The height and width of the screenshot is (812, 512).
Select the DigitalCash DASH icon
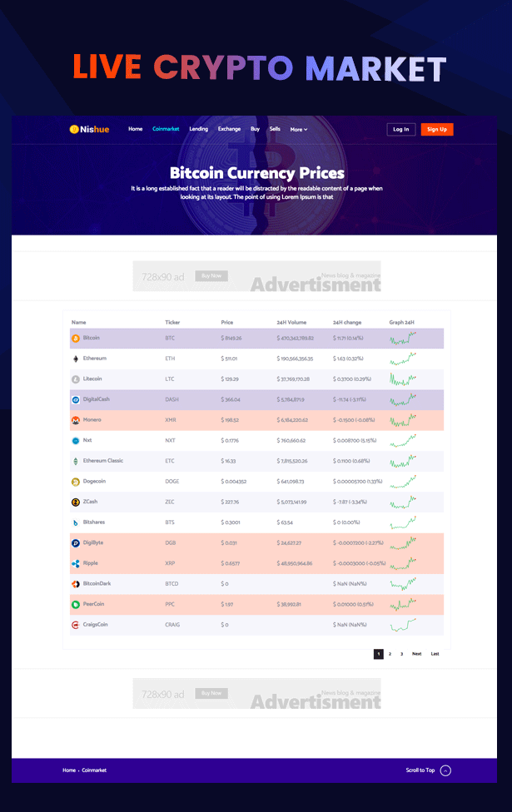pyautogui.click(x=74, y=399)
